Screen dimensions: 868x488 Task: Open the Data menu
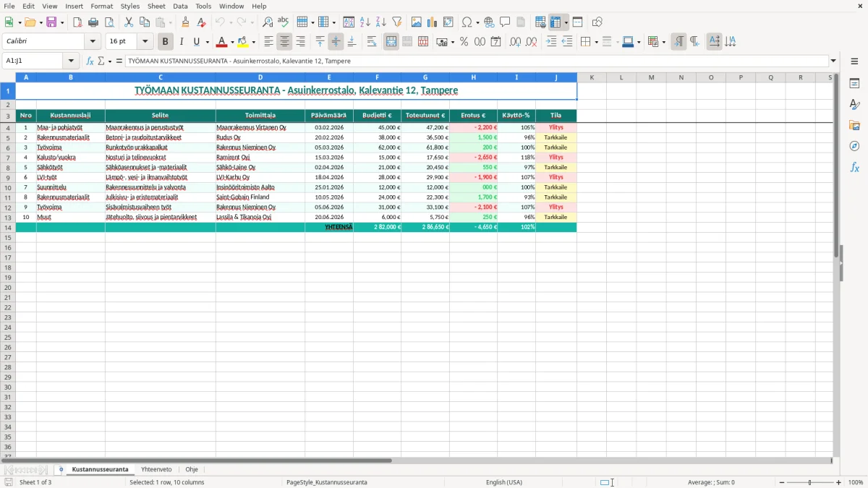click(x=180, y=6)
